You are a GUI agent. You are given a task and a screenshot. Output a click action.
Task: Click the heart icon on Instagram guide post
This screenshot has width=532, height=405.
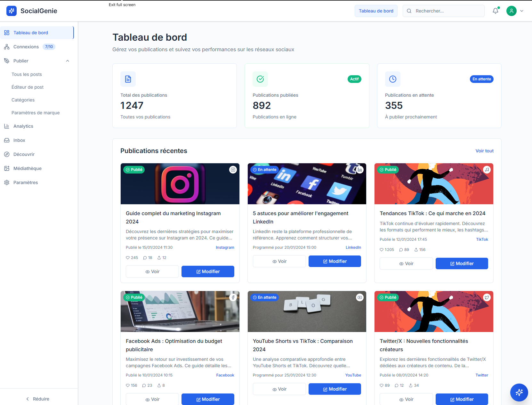click(x=128, y=258)
